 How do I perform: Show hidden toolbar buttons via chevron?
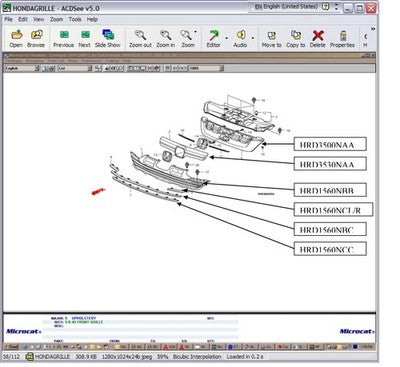[x=373, y=29]
